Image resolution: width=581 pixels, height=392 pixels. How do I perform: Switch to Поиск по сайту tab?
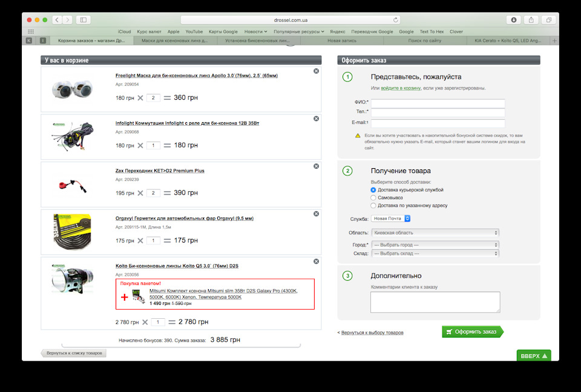(x=425, y=41)
